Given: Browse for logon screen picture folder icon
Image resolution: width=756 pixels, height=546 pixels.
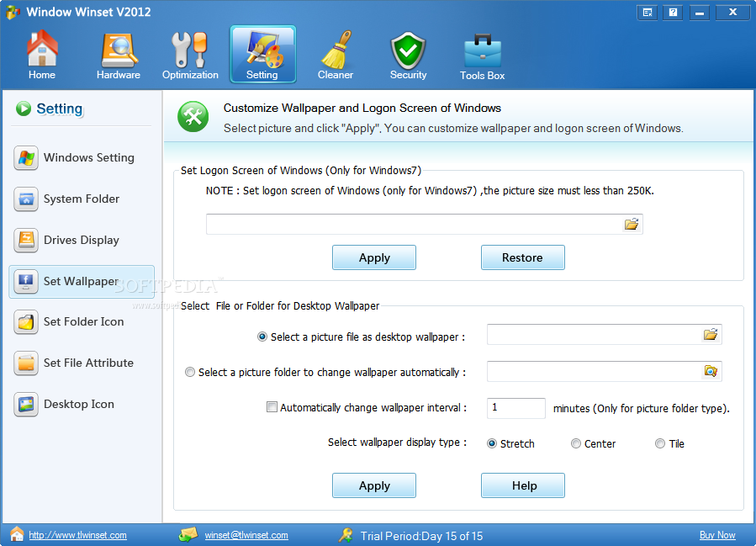Looking at the screenshot, I should [x=632, y=224].
